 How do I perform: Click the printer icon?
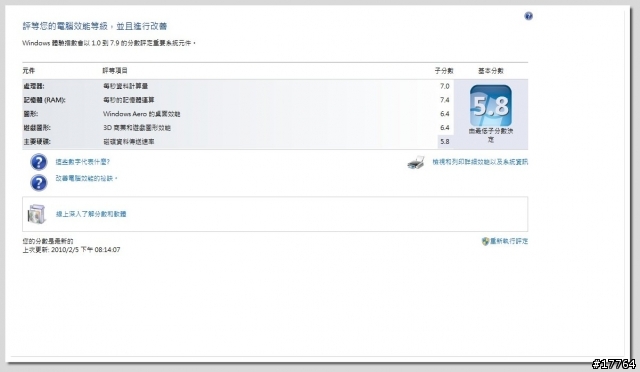pos(416,162)
